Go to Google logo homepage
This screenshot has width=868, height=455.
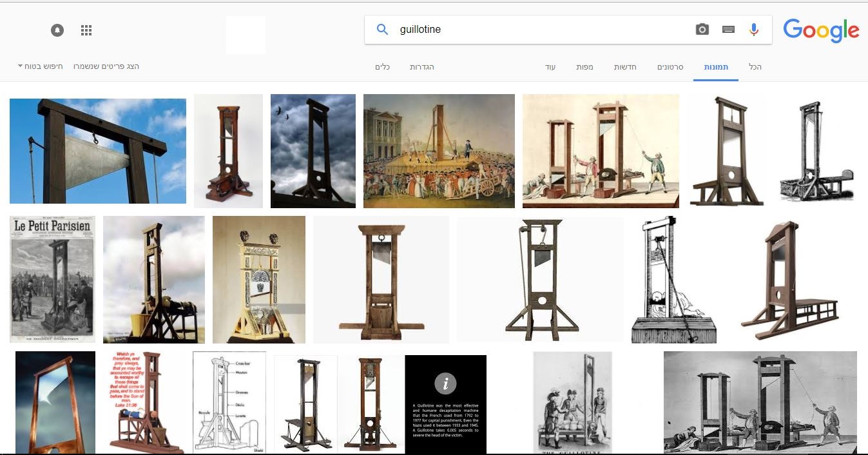(x=821, y=30)
